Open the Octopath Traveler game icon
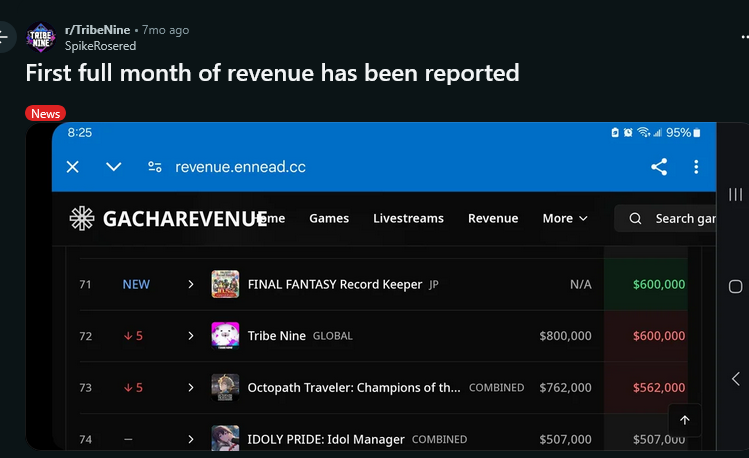Image resolution: width=749 pixels, height=458 pixels. coord(225,387)
